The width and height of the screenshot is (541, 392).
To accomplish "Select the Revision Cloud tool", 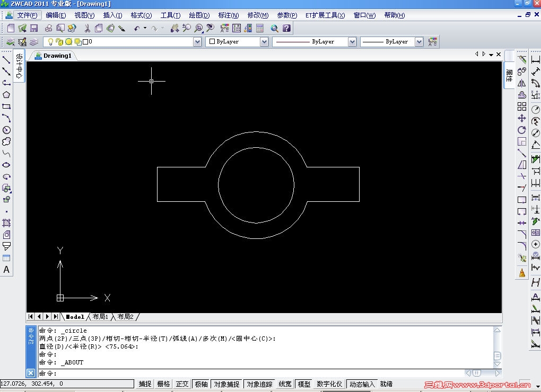I will click(6, 141).
